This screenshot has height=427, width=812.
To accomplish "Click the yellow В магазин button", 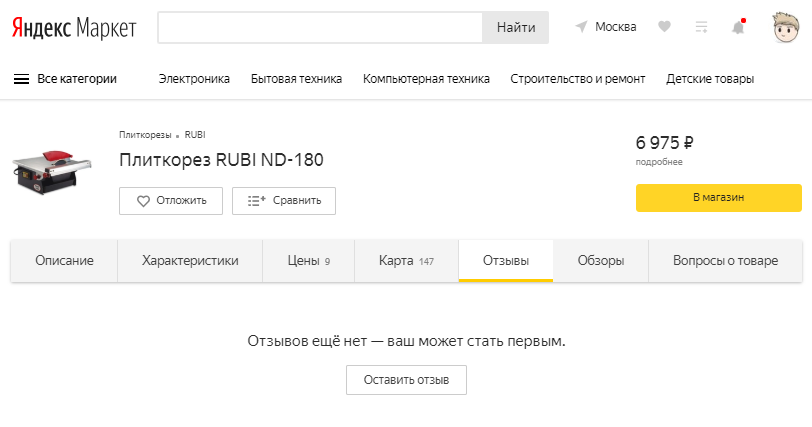I will tap(719, 198).
